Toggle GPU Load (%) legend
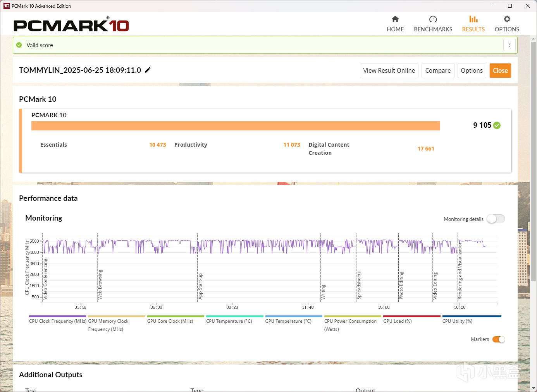 (412, 320)
